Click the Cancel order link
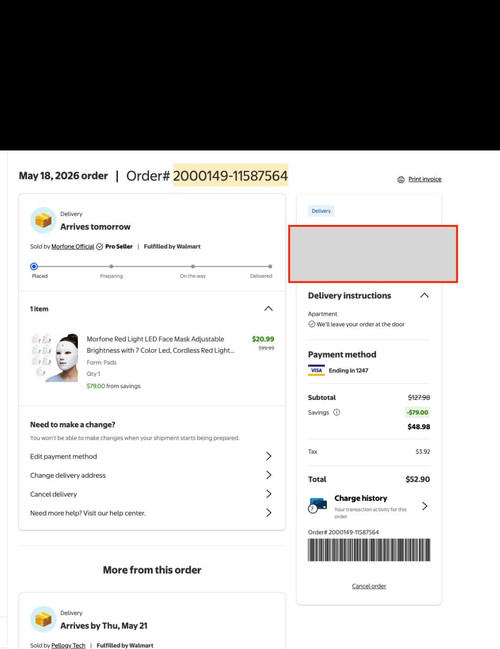Image resolution: width=500 pixels, height=649 pixels. tap(369, 586)
